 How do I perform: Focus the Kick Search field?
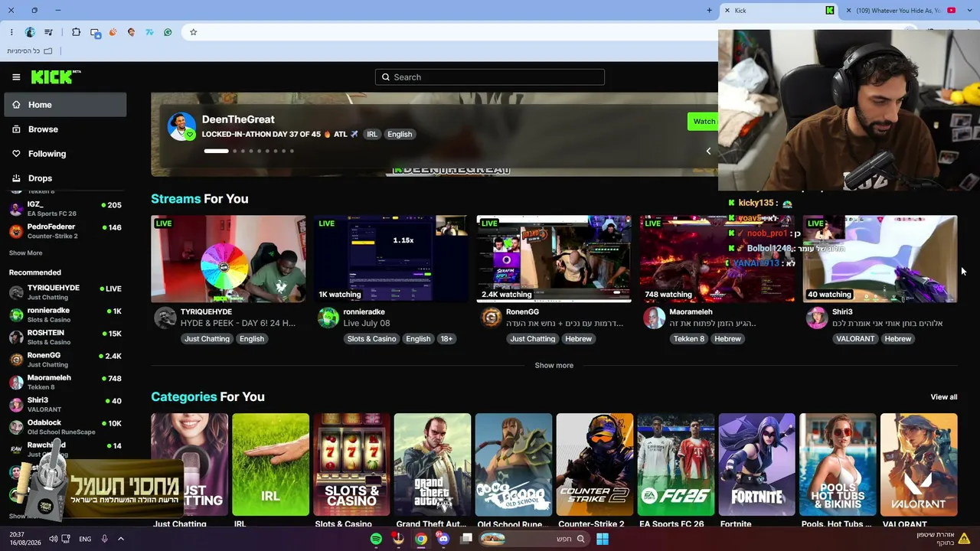point(490,77)
